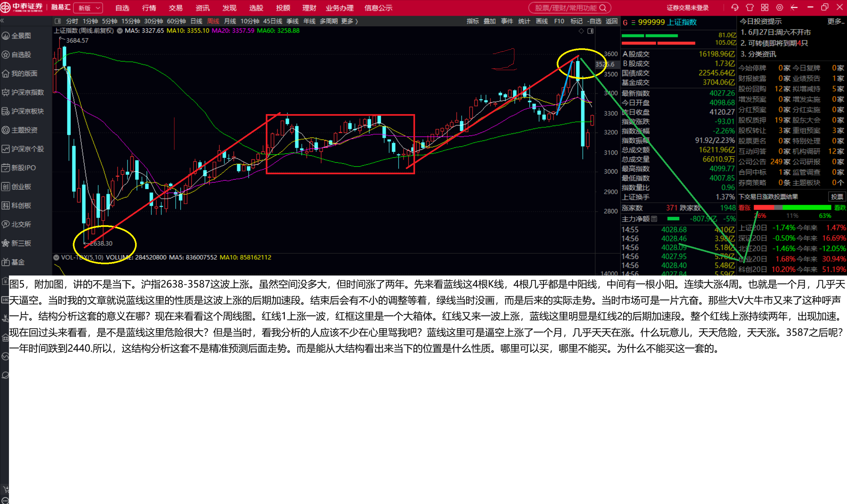Open the 行情 menu
This screenshot has width=847, height=504.
(149, 8)
